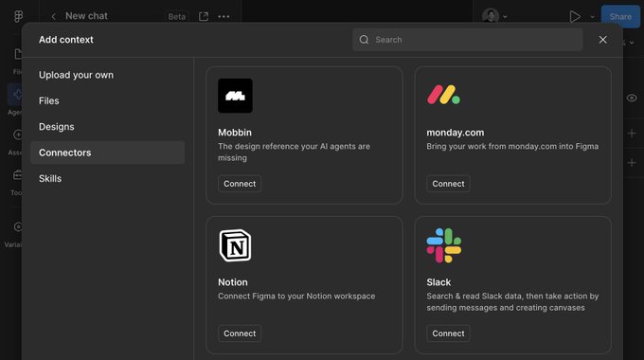Click 'Bring your work from monday.com into Figma'

coord(512,146)
